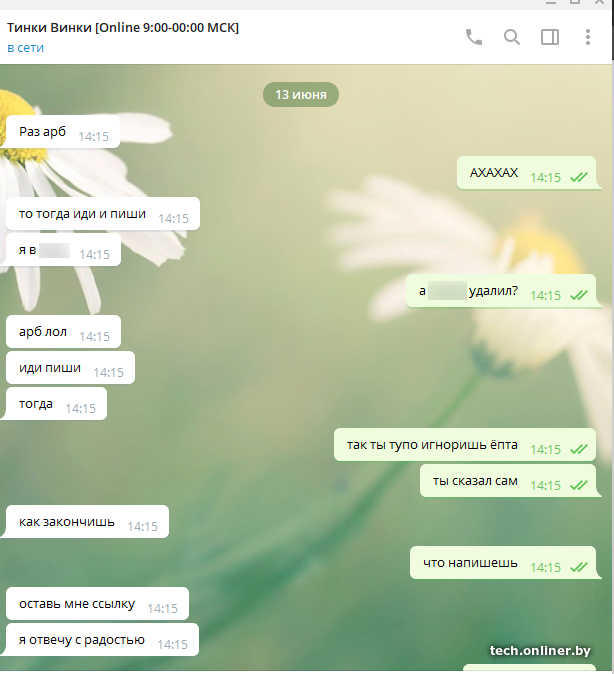The height and width of the screenshot is (674, 614).
Task: Click the 'удалил?' outgoing message
Action: coord(501,291)
